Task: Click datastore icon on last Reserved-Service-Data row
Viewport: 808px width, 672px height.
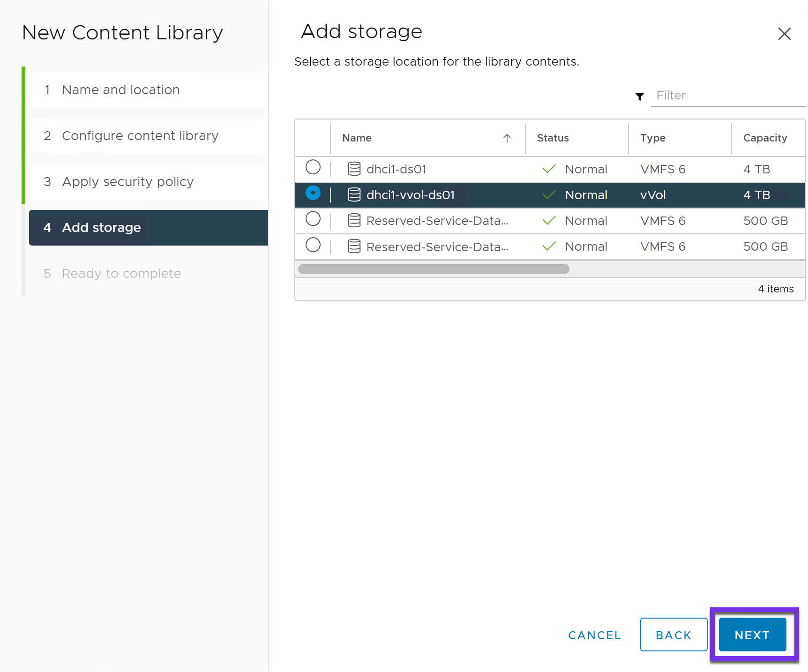Action: click(354, 246)
